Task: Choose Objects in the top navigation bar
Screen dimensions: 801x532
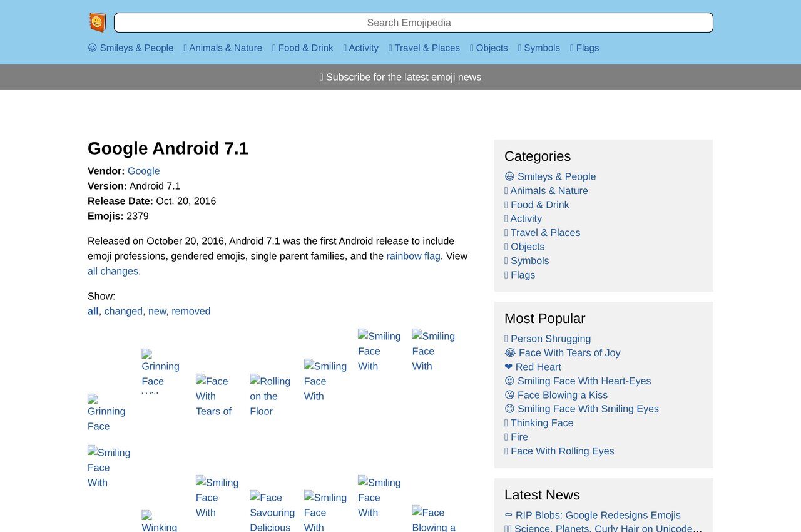Action: pyautogui.click(x=489, y=48)
